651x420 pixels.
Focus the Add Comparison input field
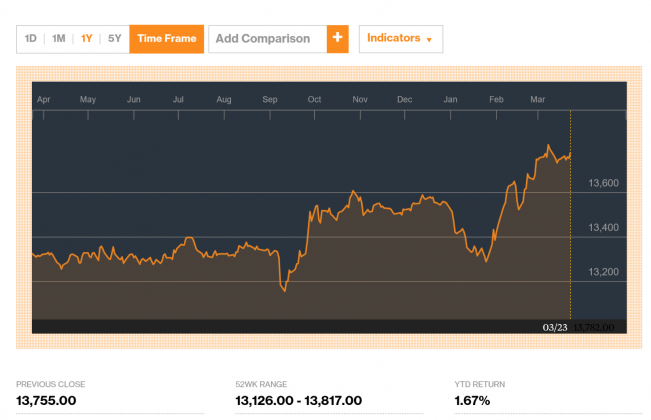[266, 39]
